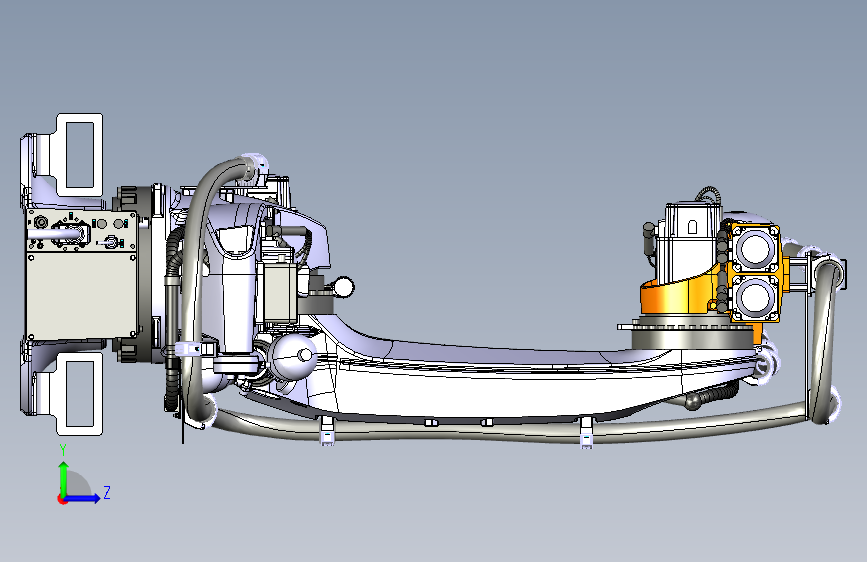Select the left clamp on bottom cable hose

pyautogui.click(x=327, y=431)
